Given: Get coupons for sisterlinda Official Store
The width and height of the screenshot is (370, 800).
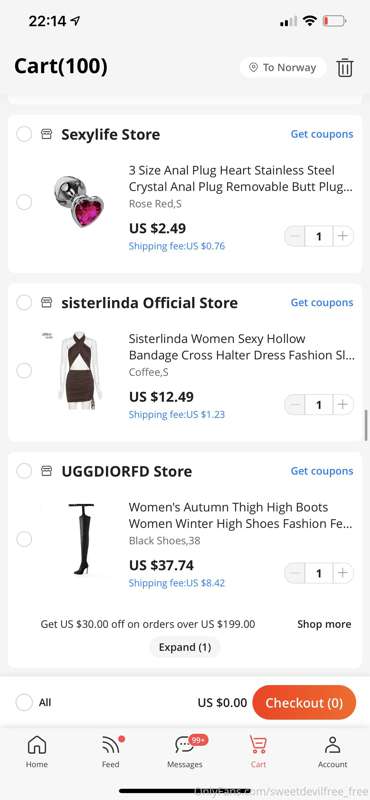Looking at the screenshot, I should pos(322,303).
